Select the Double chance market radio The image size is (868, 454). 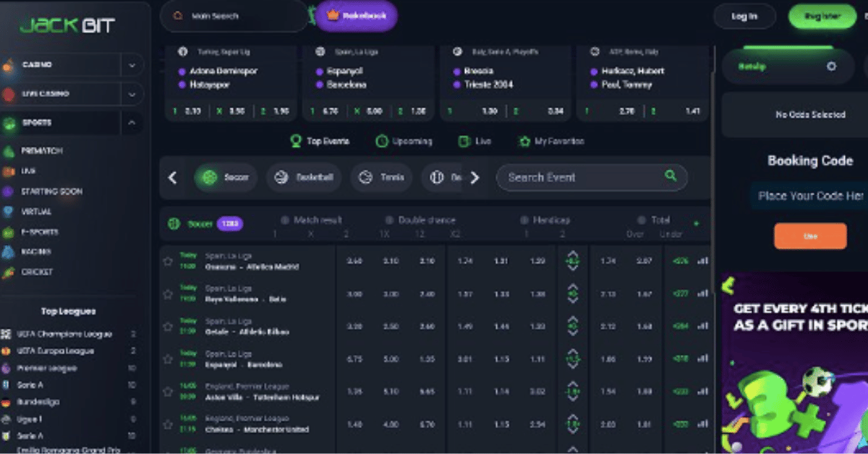(389, 220)
